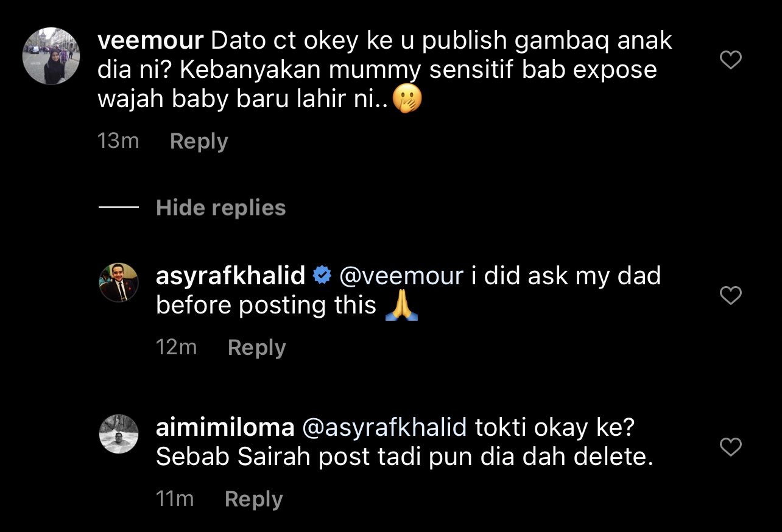Reply to asyrafkhalid's comment
782x532 pixels.
pyautogui.click(x=256, y=348)
